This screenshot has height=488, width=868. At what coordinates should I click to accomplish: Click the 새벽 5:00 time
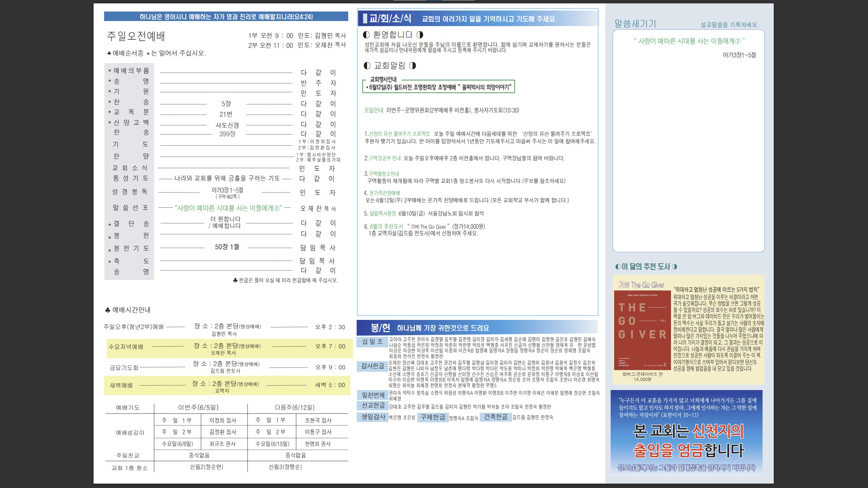coord(330,385)
